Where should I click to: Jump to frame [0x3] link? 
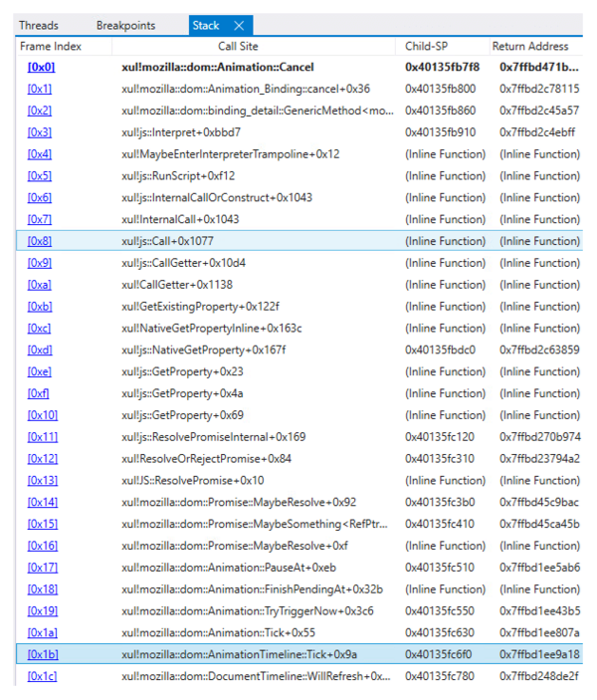[40, 132]
